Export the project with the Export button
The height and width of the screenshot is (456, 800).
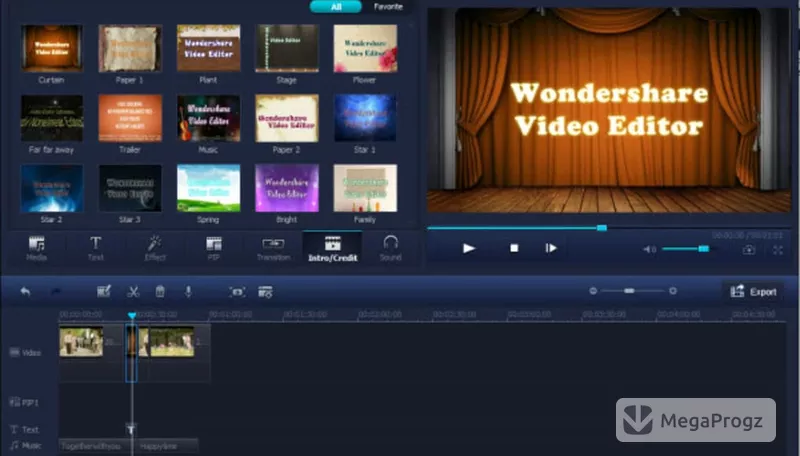click(754, 292)
